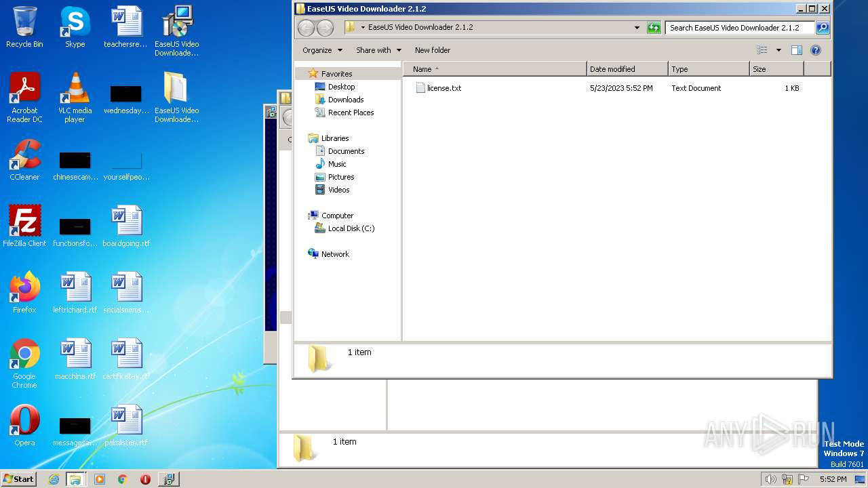Viewport: 868px width, 488px height.
Task: Open the Organize dropdown menu
Action: coord(323,50)
